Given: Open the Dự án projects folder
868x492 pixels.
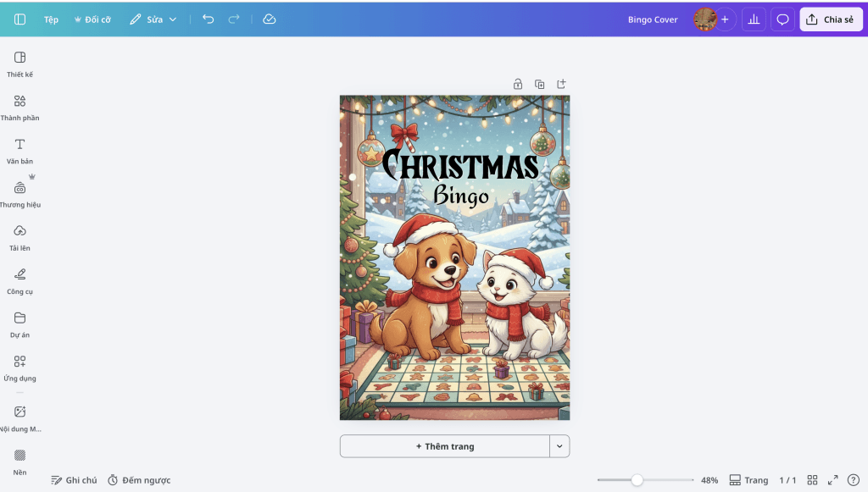Looking at the screenshot, I should 19,323.
